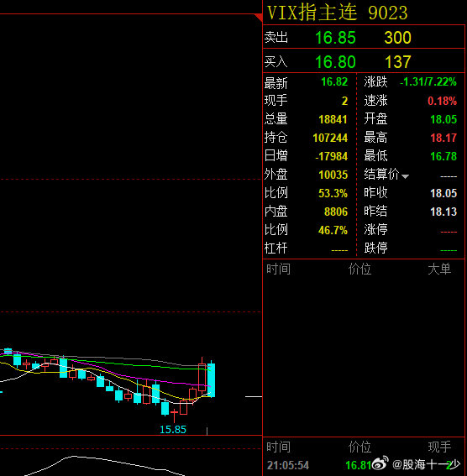
Task: Click the 46.7% inner ratio value
Action: (333, 230)
